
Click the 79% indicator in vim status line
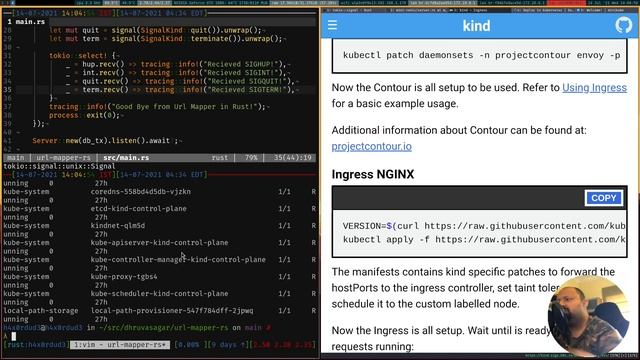(x=251, y=158)
